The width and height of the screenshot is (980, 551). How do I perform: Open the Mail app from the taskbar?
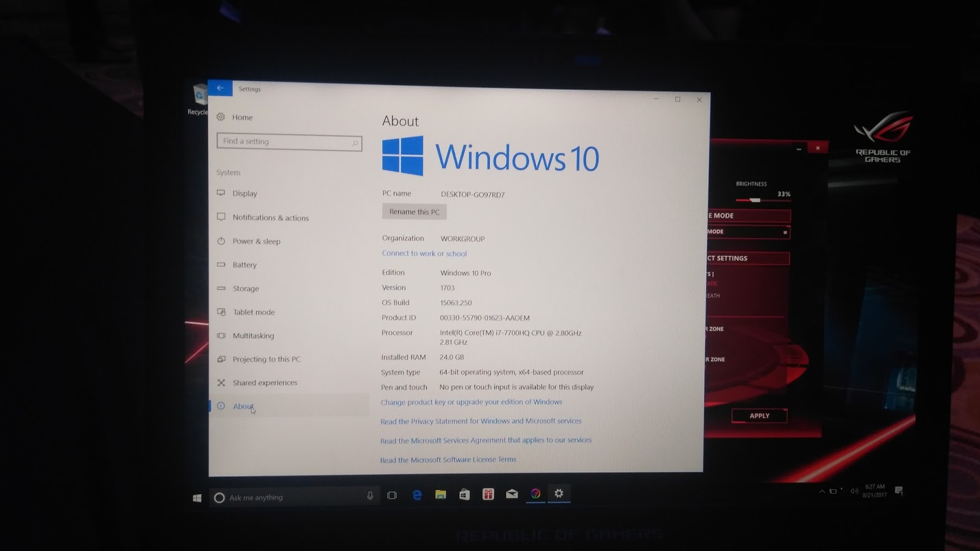(x=512, y=493)
